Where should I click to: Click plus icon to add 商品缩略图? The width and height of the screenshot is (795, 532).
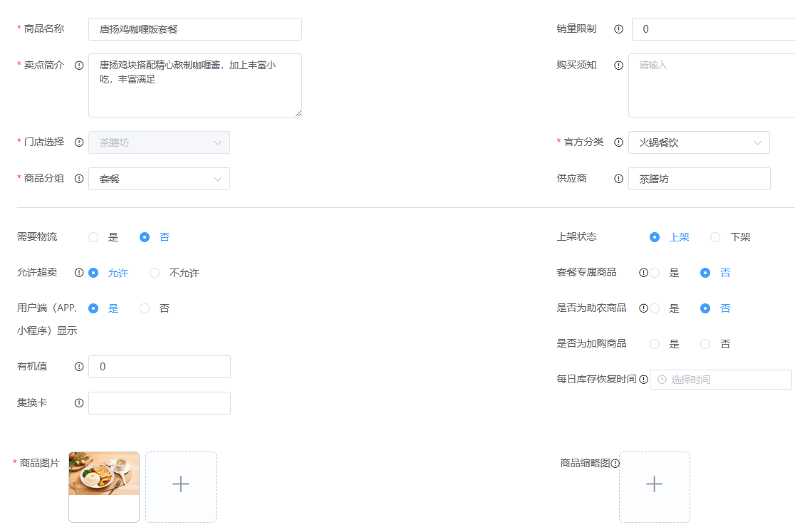coord(654,484)
